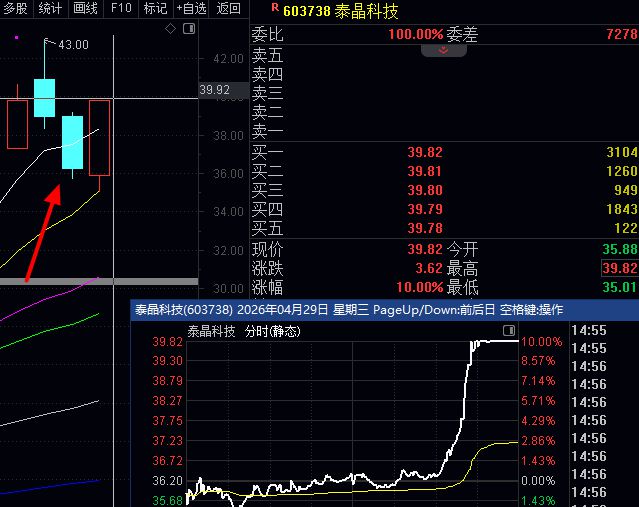Viewport: 639px width, 507px height.
Task: Click 现价 value 39.82
Action: pyautogui.click(x=425, y=249)
